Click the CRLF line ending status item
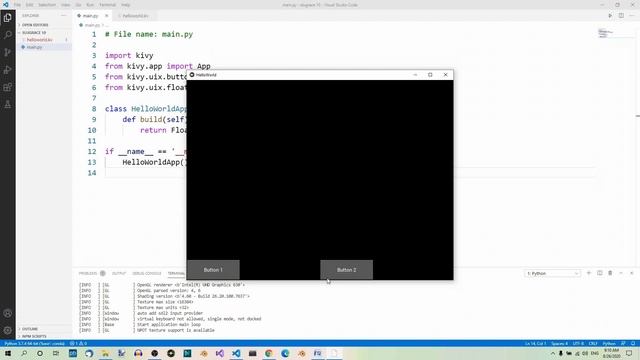Image resolution: width=640 pixels, height=360 pixels. [593, 344]
